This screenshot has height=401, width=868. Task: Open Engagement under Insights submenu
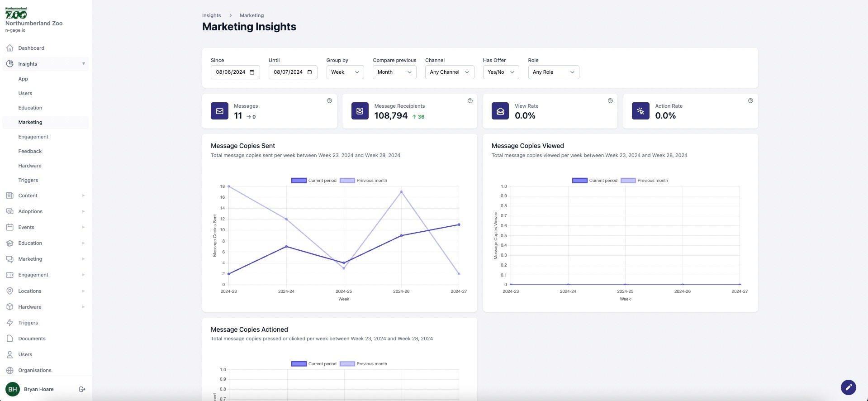tap(33, 137)
